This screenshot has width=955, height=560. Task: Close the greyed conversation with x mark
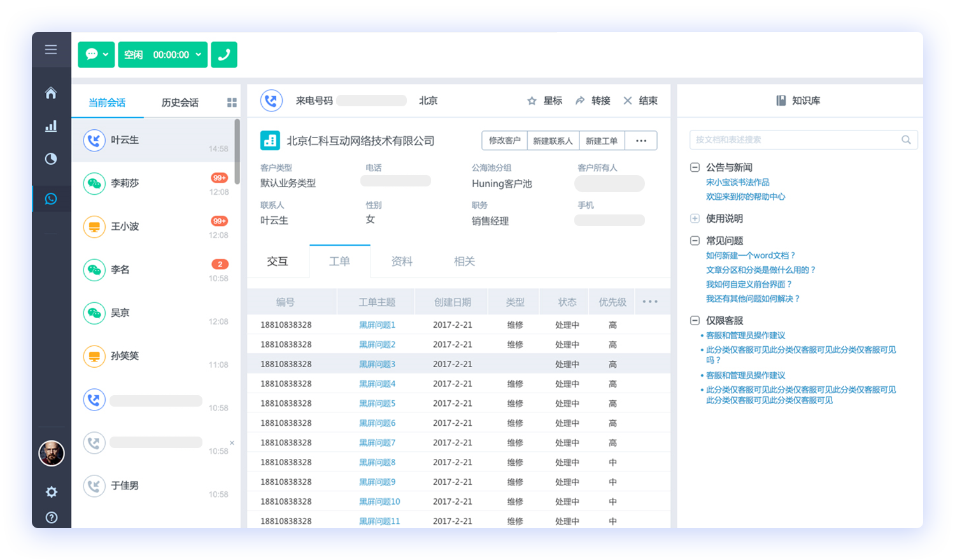[232, 443]
